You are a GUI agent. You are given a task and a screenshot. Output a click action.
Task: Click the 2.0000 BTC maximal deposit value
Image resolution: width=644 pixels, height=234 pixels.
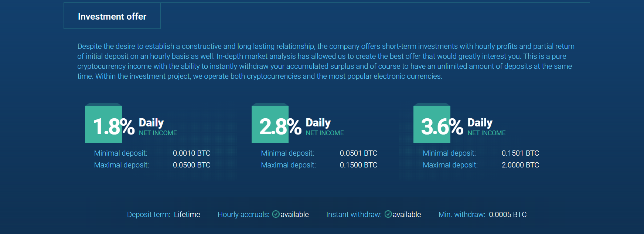(520, 165)
